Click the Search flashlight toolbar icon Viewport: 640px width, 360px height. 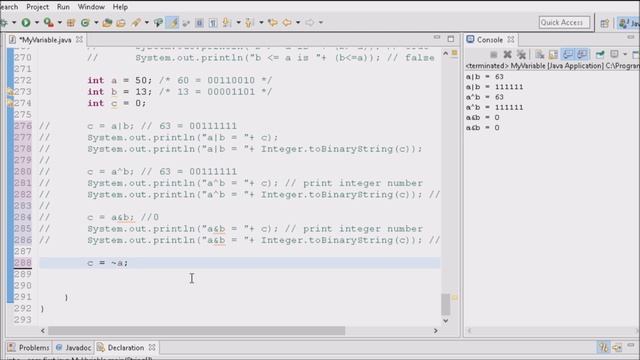pos(136,23)
